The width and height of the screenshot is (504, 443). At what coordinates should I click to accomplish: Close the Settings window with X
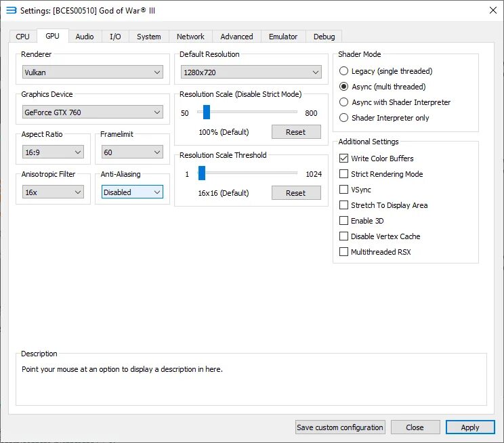(492, 10)
